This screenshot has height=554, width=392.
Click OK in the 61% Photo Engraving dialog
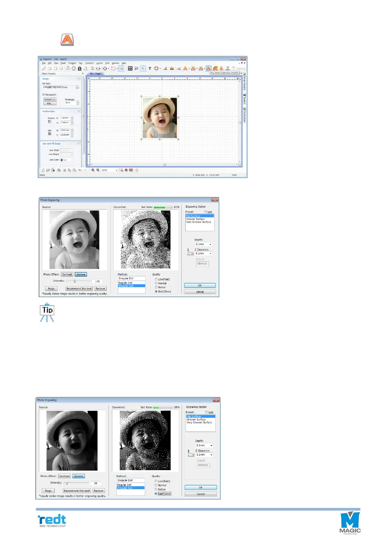200,286
